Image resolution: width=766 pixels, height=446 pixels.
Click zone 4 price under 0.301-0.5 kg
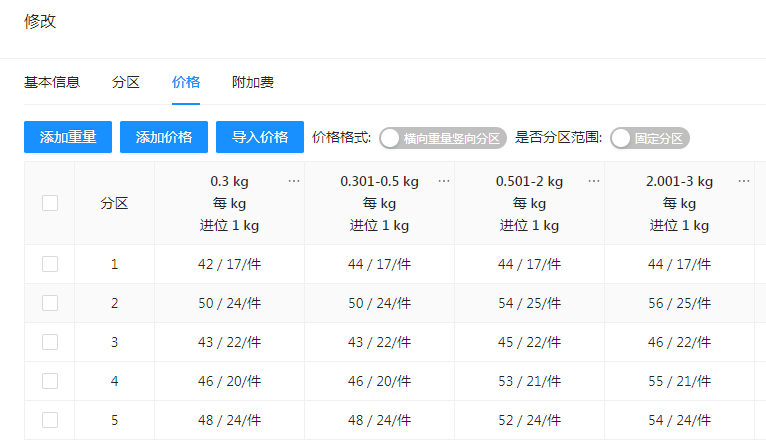click(x=379, y=382)
